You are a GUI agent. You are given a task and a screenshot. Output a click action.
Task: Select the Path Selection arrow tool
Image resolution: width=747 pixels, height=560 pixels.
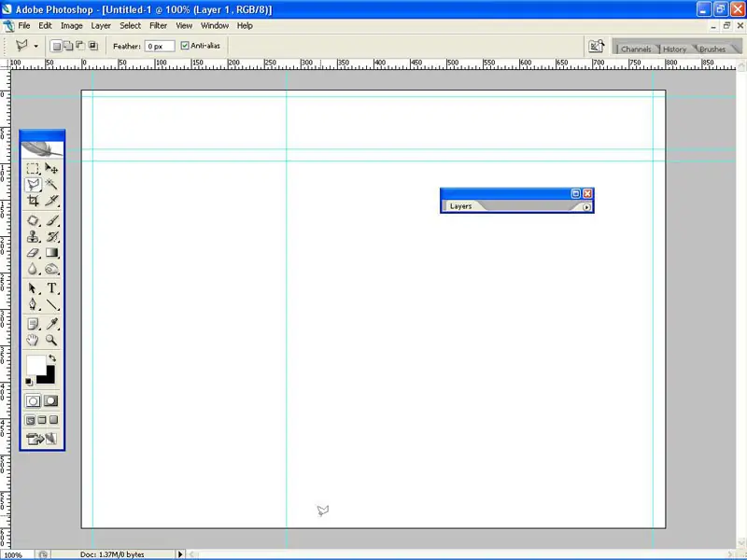pos(33,288)
